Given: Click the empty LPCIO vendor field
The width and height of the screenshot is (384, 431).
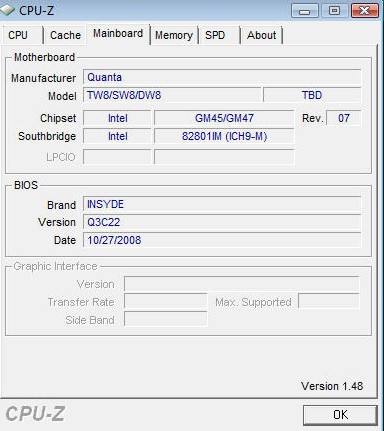Looking at the screenshot, I should 117,157.
